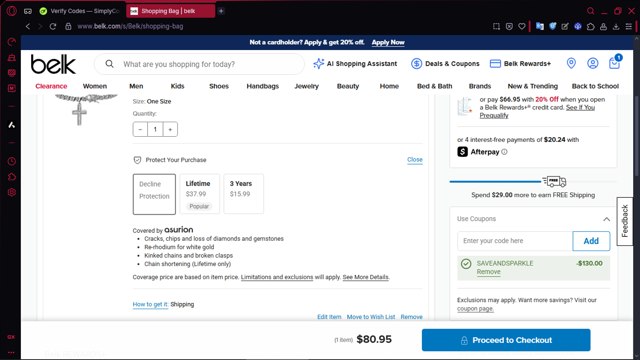This screenshot has height=360, width=640.
Task: Open the sidebar history clock icon
Action: pos(12,161)
